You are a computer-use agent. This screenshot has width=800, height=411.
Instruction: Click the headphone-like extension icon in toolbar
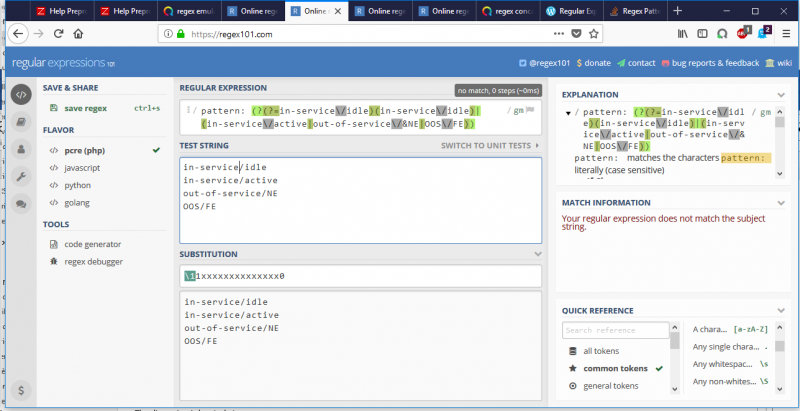(722, 34)
